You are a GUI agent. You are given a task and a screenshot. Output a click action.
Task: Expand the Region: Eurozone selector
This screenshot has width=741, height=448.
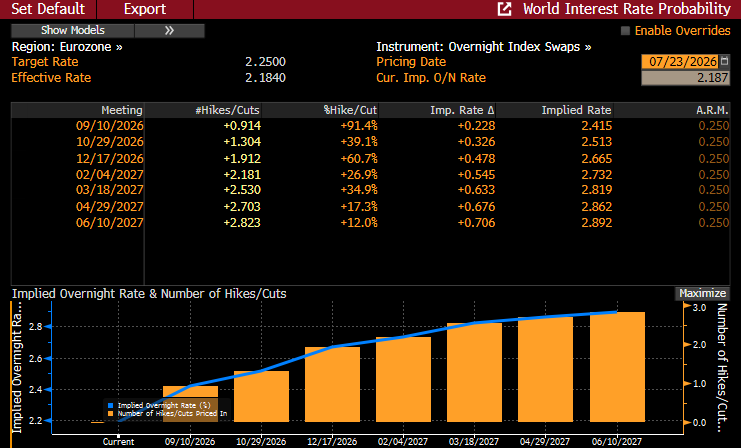tap(67, 47)
